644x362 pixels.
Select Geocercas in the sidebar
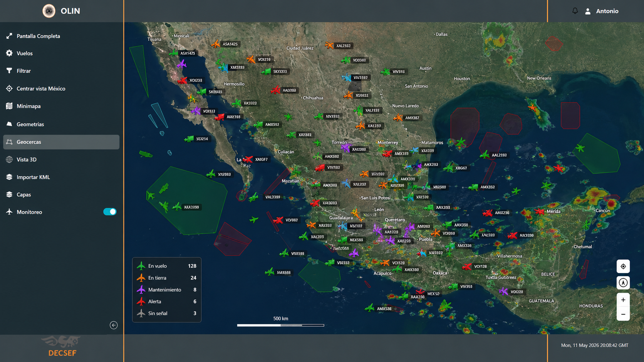point(61,142)
